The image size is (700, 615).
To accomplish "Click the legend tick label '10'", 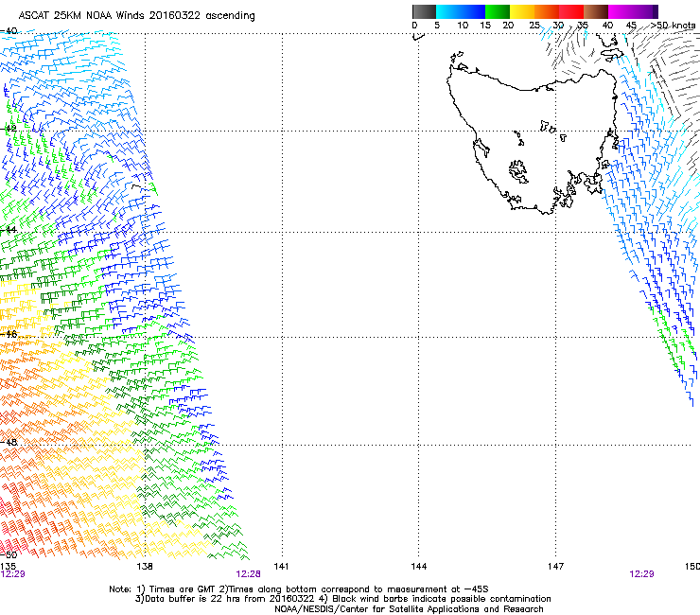I will 463,26.
